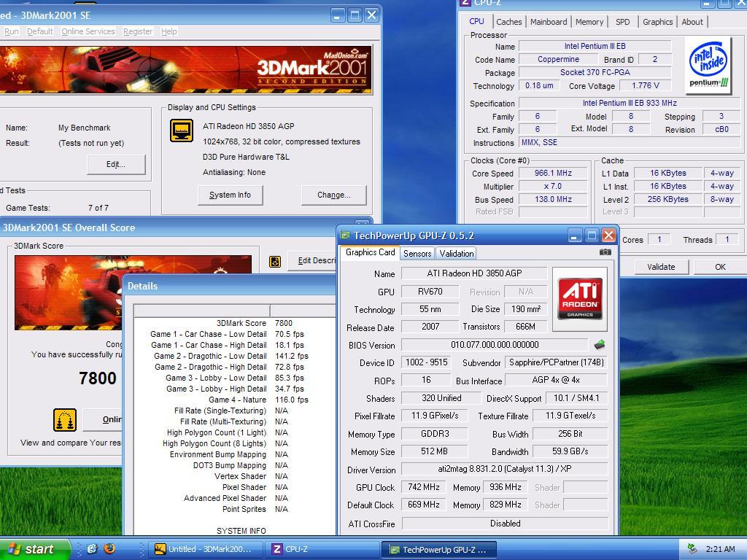This screenshot has width=747, height=560.
Task: Click the Start button on the taskbar
Action: [x=34, y=549]
